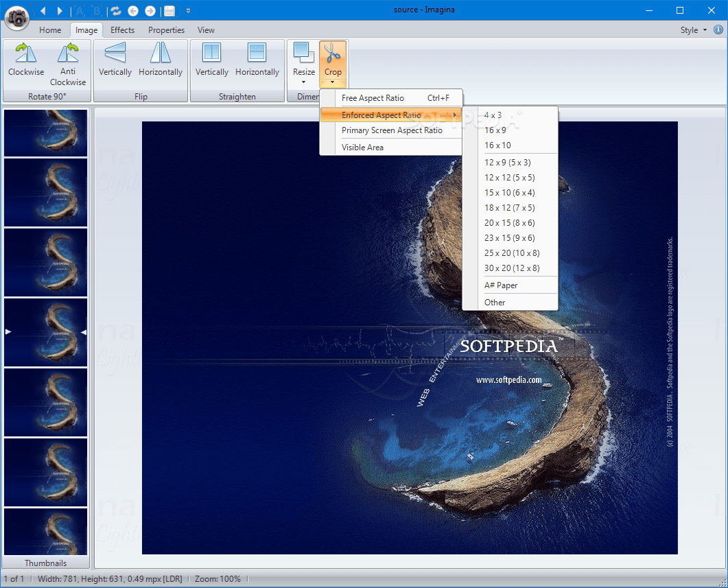The image size is (728, 588).
Task: Choose Free Aspect Ratio
Action: pyautogui.click(x=391, y=98)
